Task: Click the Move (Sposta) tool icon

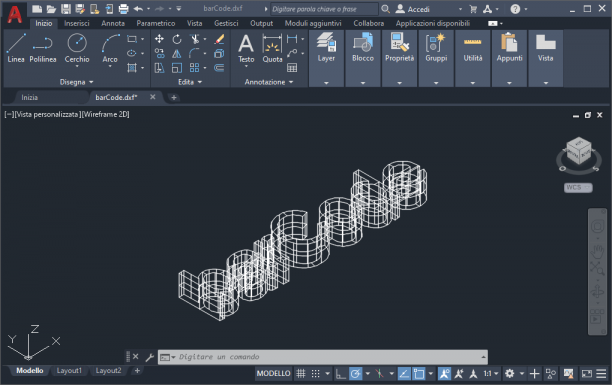Action: 159,39
